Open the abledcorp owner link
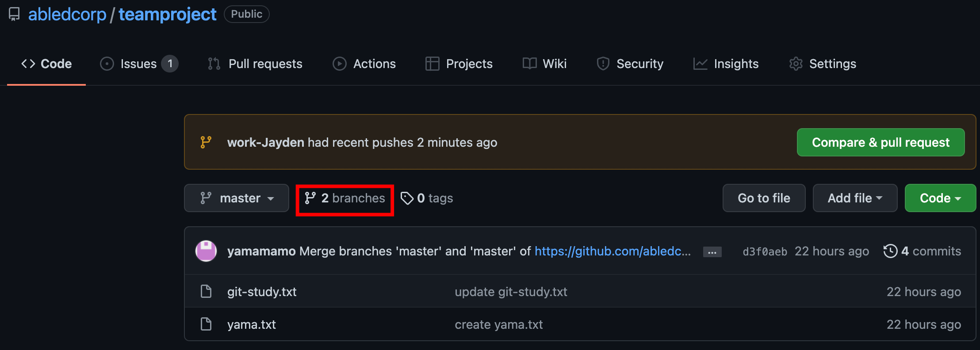Viewport: 980px width, 350px height. click(x=67, y=15)
